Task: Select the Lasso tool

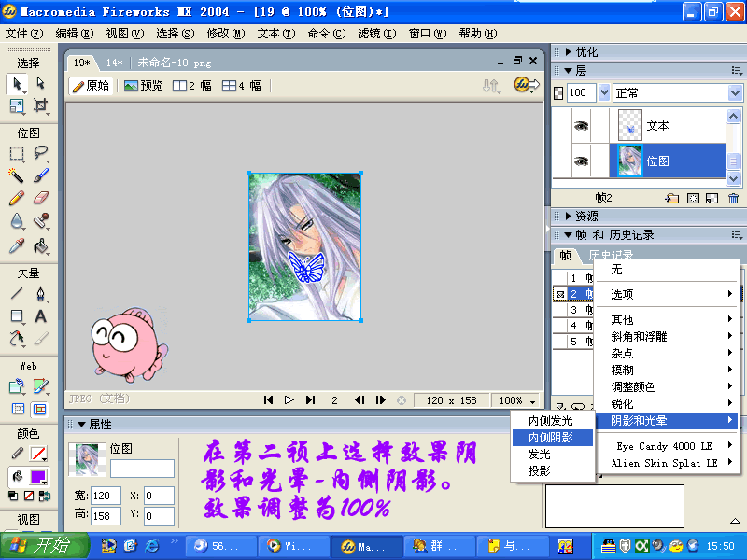Action: tap(40, 153)
